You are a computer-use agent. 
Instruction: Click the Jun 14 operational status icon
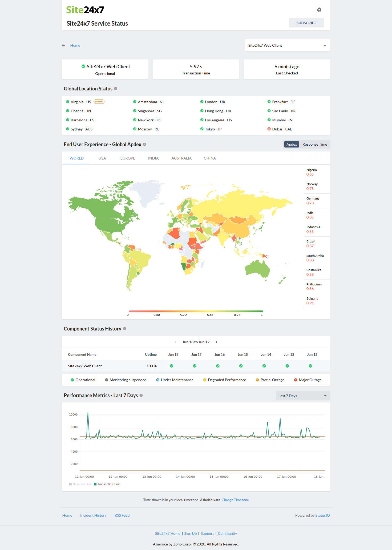click(x=264, y=366)
